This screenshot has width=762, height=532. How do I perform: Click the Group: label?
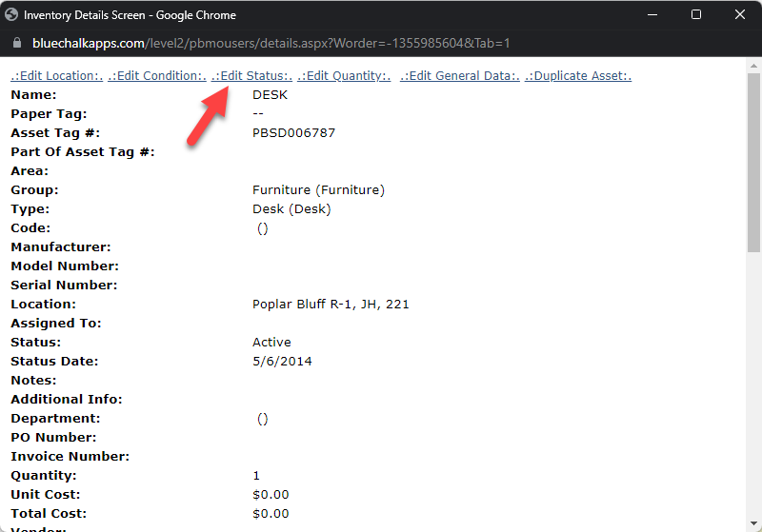click(x=34, y=189)
